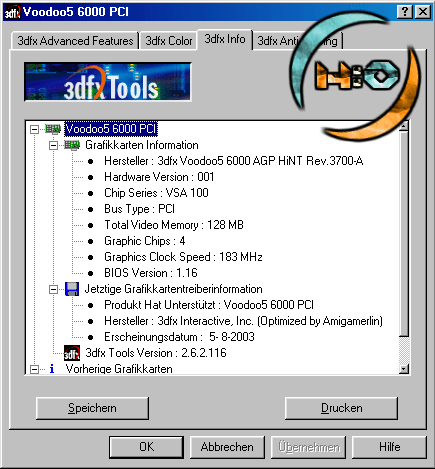Select the Vorherige Grafikkarten tree label
This screenshot has height=469, width=435.
(119, 369)
